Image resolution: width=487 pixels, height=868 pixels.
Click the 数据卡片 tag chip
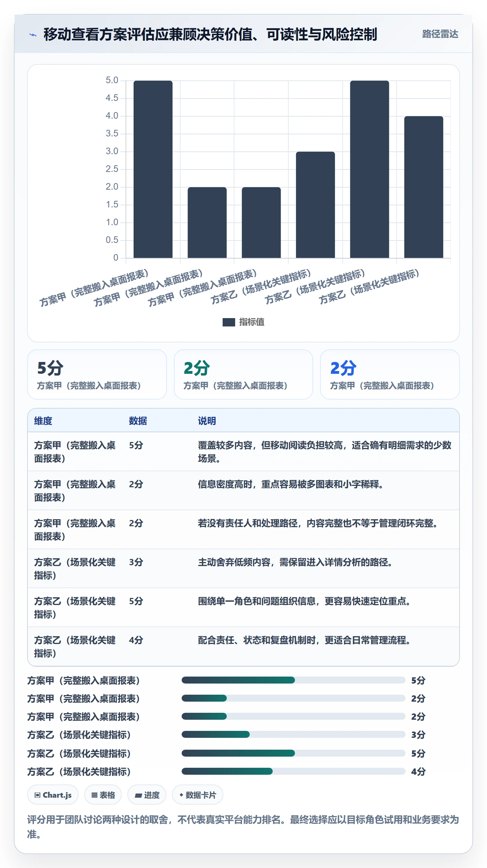click(198, 795)
